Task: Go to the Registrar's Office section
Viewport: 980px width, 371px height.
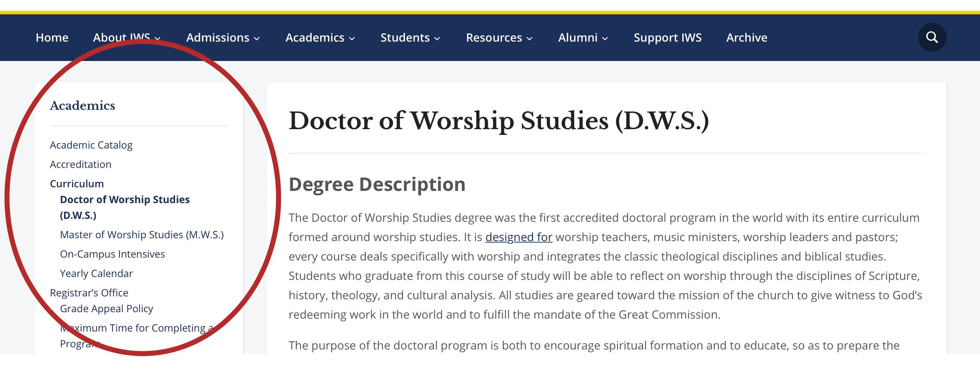Action: pos(89,292)
